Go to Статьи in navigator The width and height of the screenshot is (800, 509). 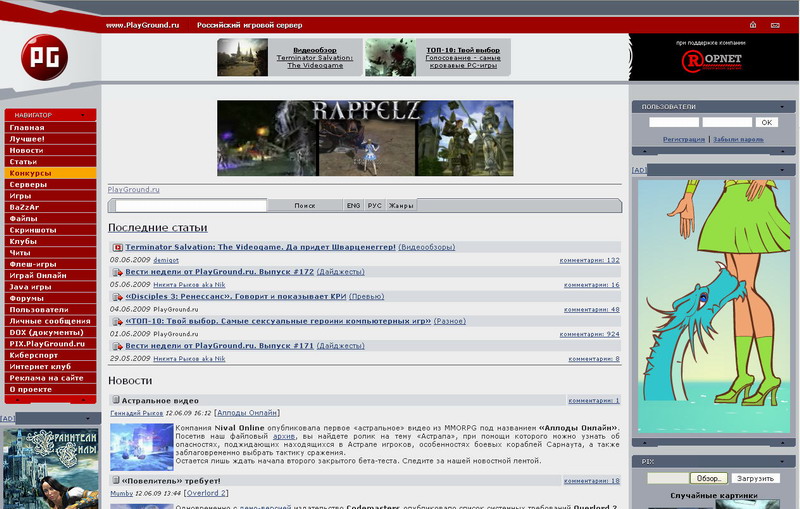click(51, 162)
